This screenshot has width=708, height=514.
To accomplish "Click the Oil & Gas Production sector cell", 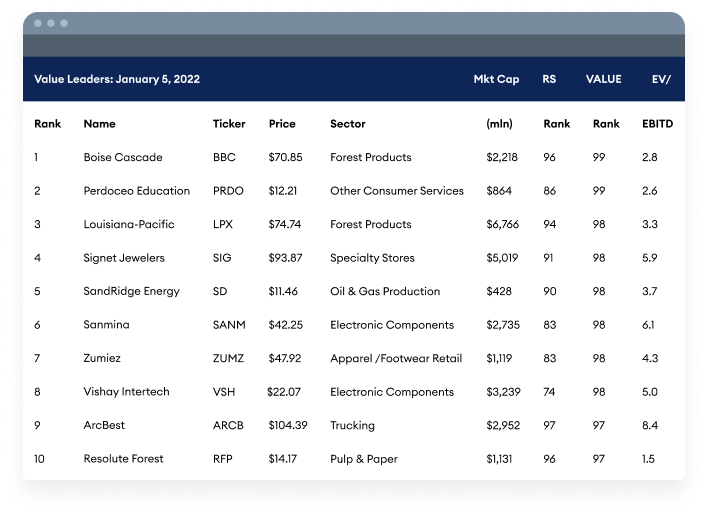I will (385, 291).
